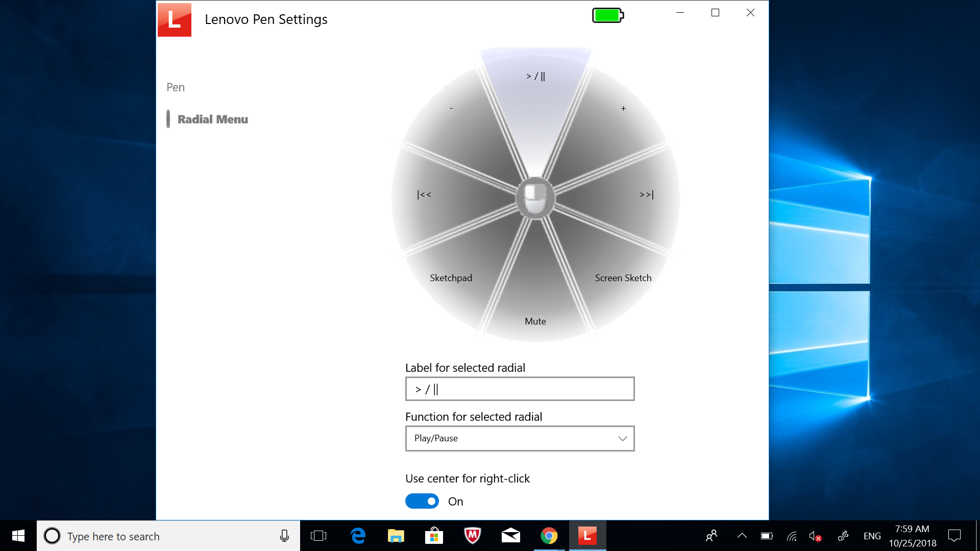Click the center mouse right-click icon

pos(535,198)
